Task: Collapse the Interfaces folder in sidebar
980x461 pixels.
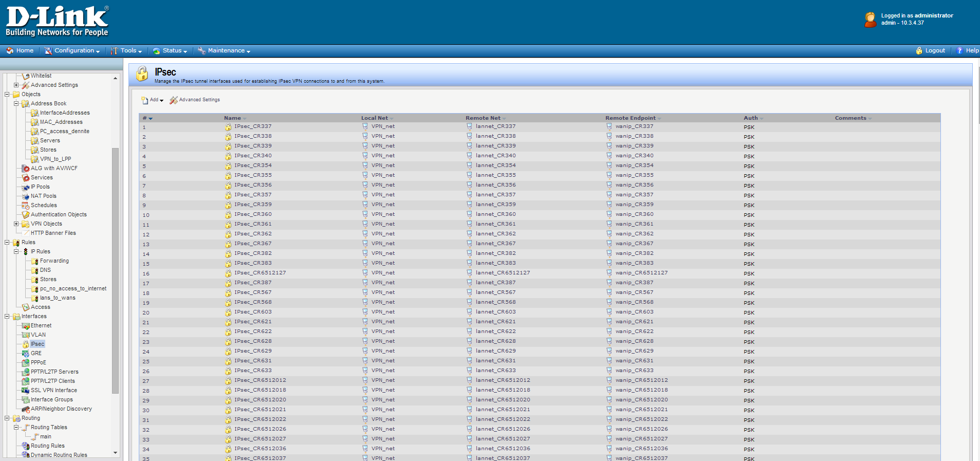Action: pyautogui.click(x=7, y=317)
